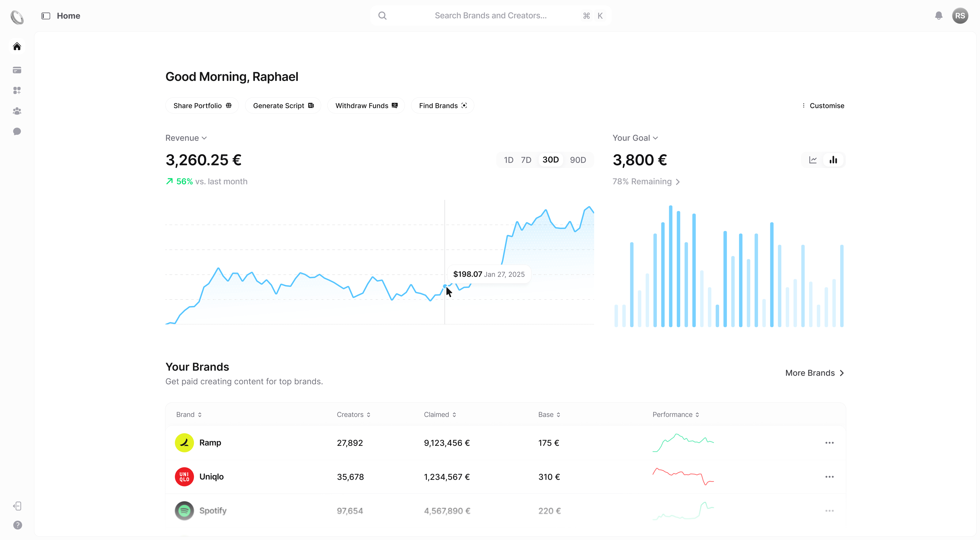Open the card/payments sidebar icon
The width and height of the screenshot is (980, 540).
click(17, 70)
